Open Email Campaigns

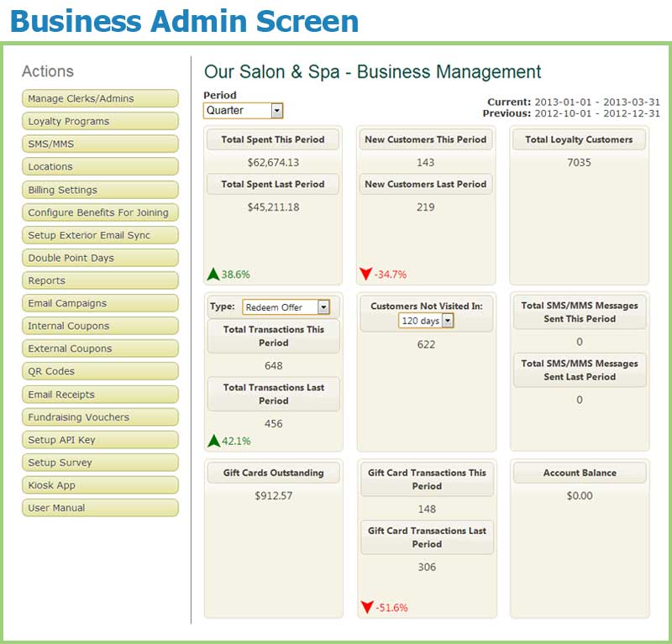point(100,303)
